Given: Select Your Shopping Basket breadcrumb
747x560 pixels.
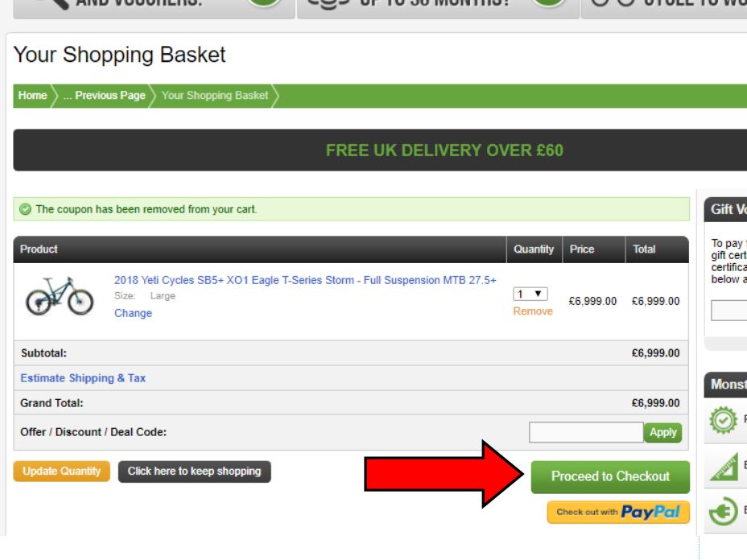Looking at the screenshot, I should click(215, 95).
